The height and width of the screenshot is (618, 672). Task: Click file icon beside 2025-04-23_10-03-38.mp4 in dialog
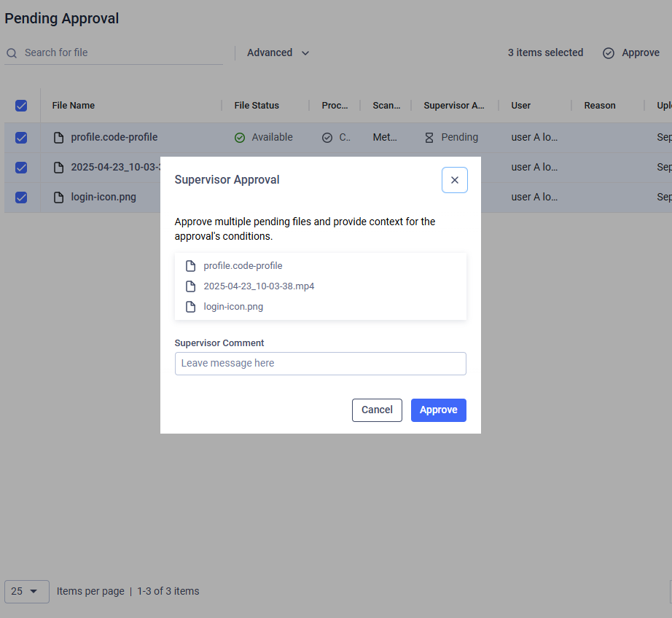coord(191,286)
